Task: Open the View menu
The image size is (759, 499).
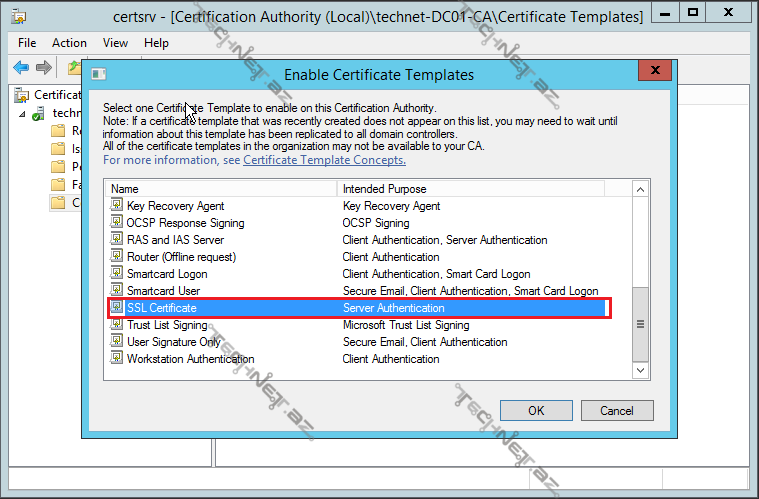Action: 115,43
